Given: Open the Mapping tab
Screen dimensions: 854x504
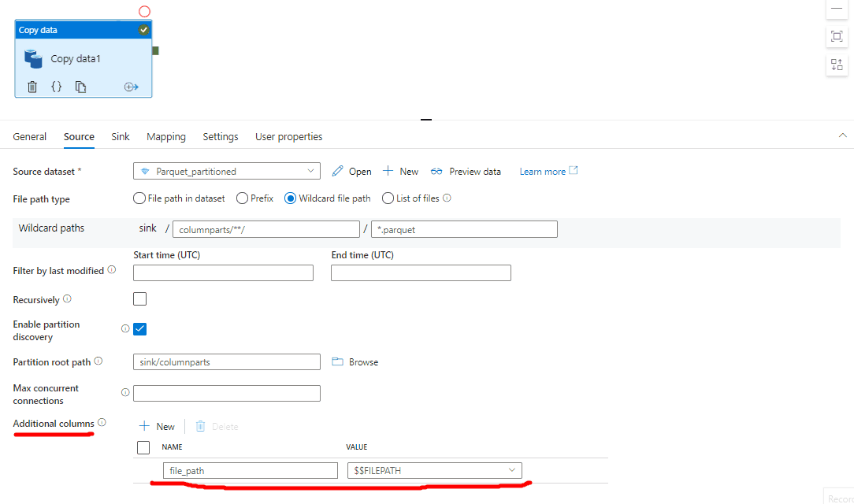Looking at the screenshot, I should (165, 136).
